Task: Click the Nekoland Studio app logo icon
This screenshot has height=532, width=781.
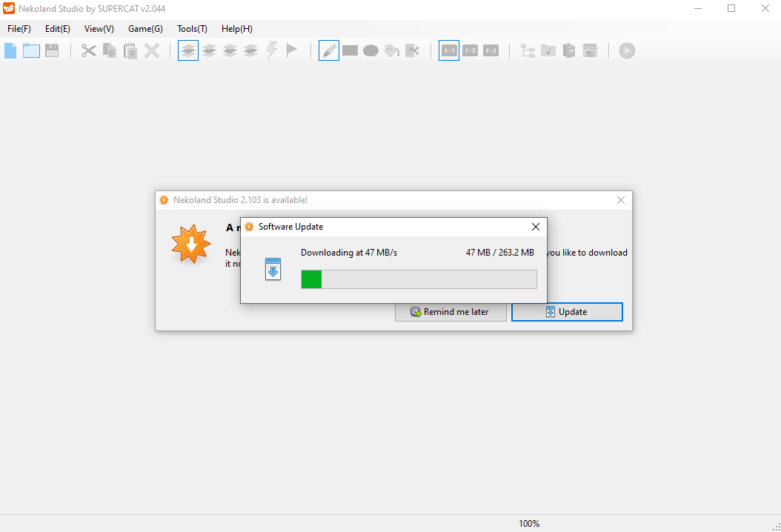Action: (x=8, y=8)
